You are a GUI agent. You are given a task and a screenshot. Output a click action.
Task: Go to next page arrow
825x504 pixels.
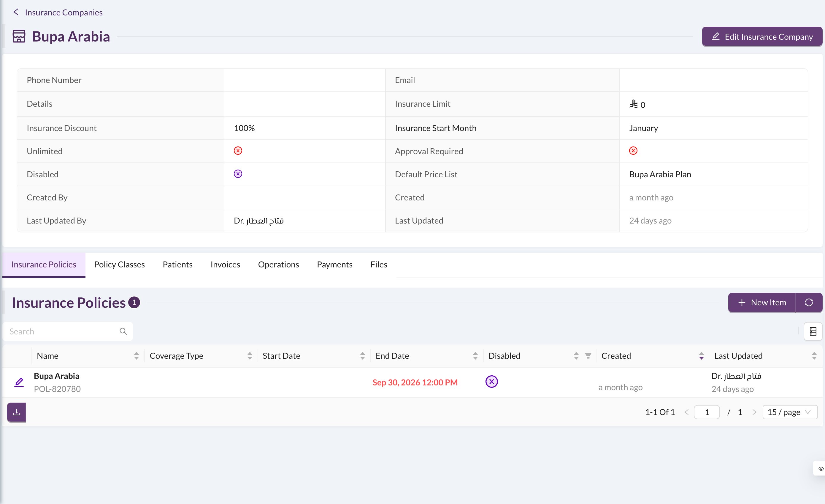[x=754, y=412]
